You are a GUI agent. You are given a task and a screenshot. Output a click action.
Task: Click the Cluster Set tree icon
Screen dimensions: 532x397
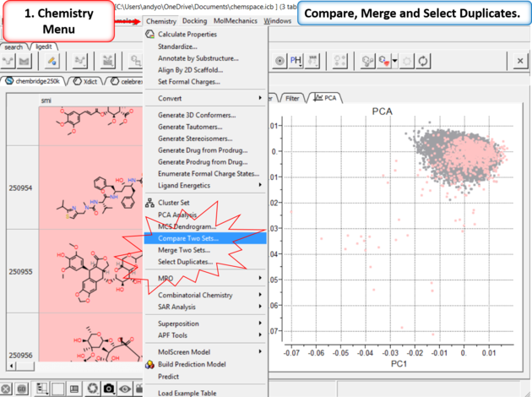click(149, 203)
